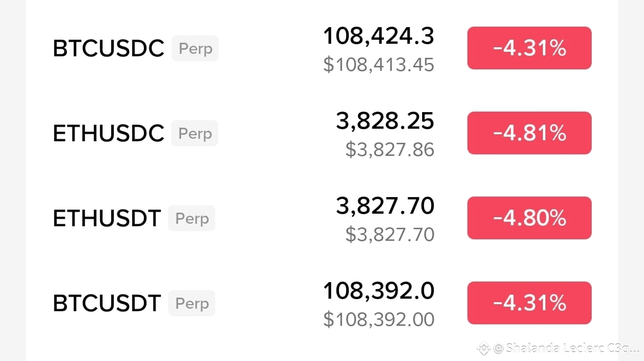Select the 3,827.70 ETHUSDT last price in bold
Image resolution: width=644 pixels, height=361 pixels.
(385, 206)
